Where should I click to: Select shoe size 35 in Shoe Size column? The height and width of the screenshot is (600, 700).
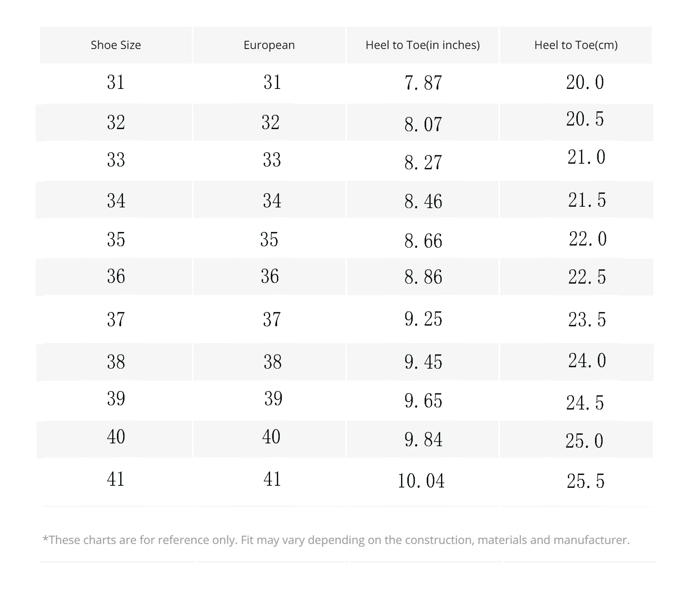(116, 240)
